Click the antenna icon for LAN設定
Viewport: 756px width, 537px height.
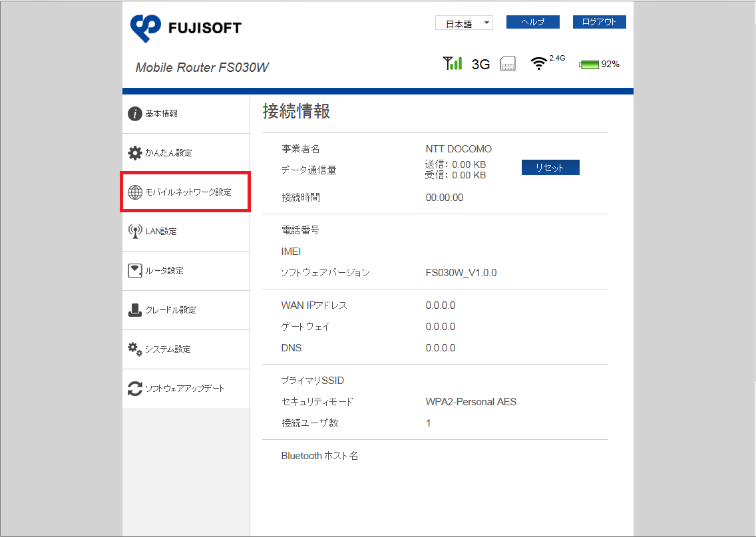(x=135, y=232)
